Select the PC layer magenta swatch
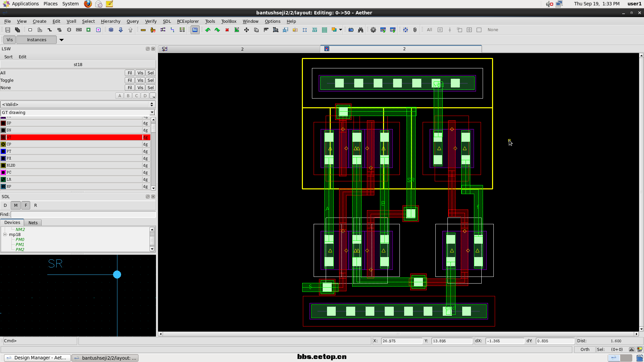Image resolution: width=644 pixels, height=362 pixels. (x=3, y=173)
